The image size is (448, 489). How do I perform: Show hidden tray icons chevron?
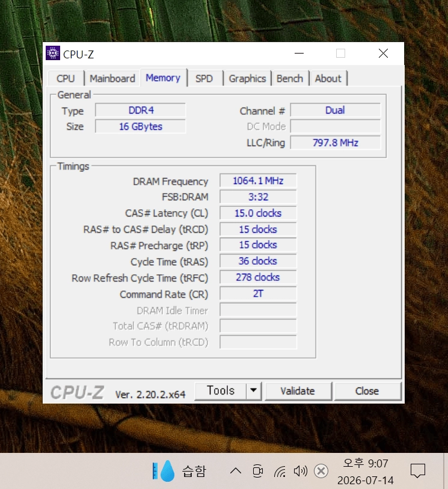[x=236, y=471]
